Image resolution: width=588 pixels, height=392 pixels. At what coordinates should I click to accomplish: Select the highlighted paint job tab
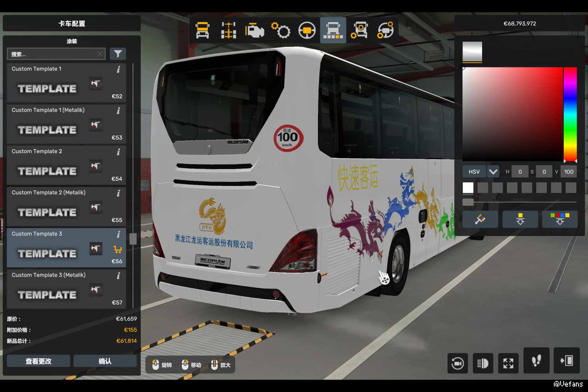333,30
